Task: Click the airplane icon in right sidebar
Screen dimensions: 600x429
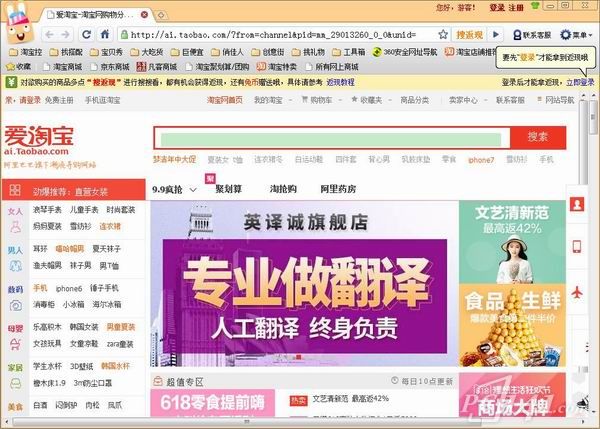Action: pyautogui.click(x=577, y=292)
